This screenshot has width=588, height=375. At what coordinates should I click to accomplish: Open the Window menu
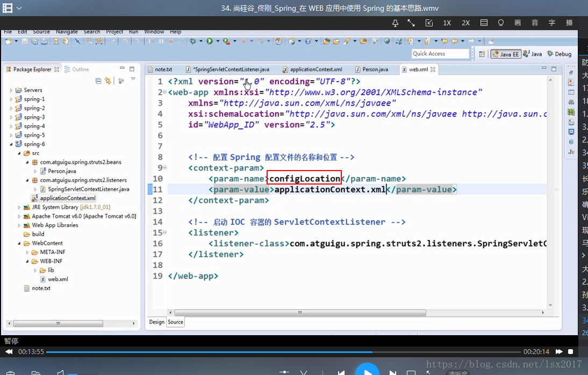(x=154, y=32)
